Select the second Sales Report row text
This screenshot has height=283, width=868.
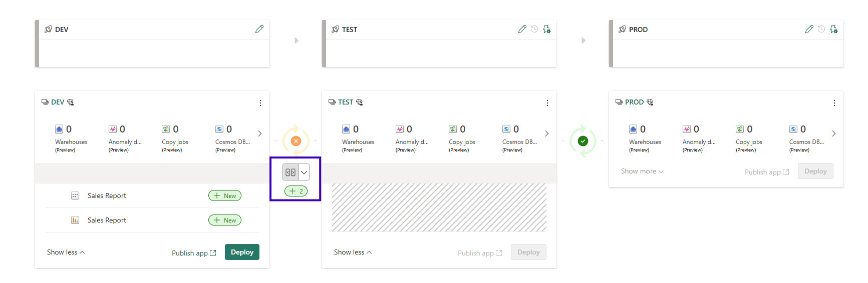(x=107, y=220)
